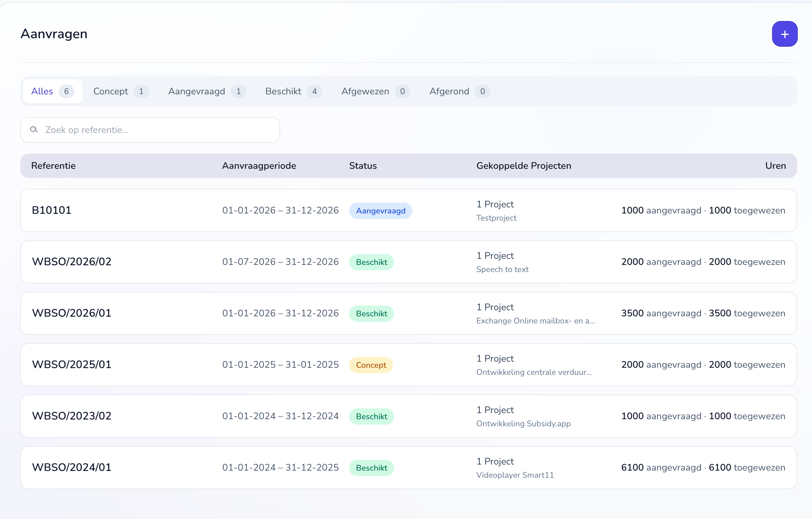Focus the 'Zoek op referentie...' search field
This screenshot has height=519, width=812.
[x=150, y=130]
